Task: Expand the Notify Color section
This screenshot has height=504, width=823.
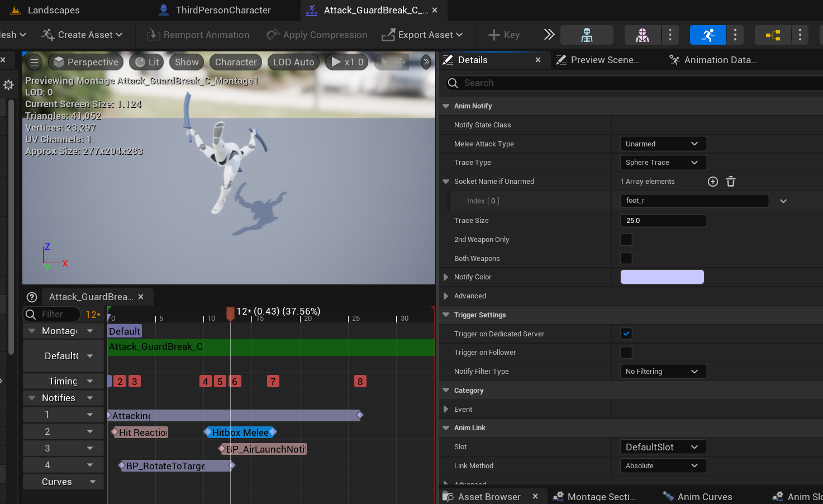Action: [445, 277]
